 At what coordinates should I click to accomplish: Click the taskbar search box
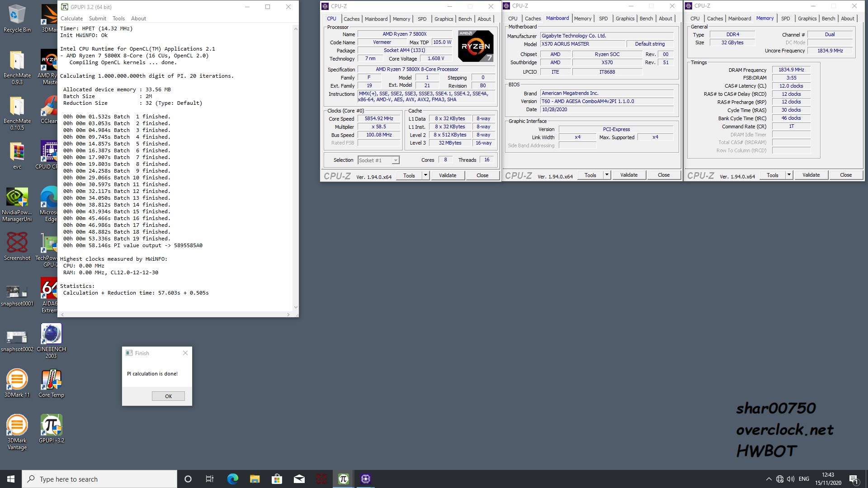tap(99, 479)
